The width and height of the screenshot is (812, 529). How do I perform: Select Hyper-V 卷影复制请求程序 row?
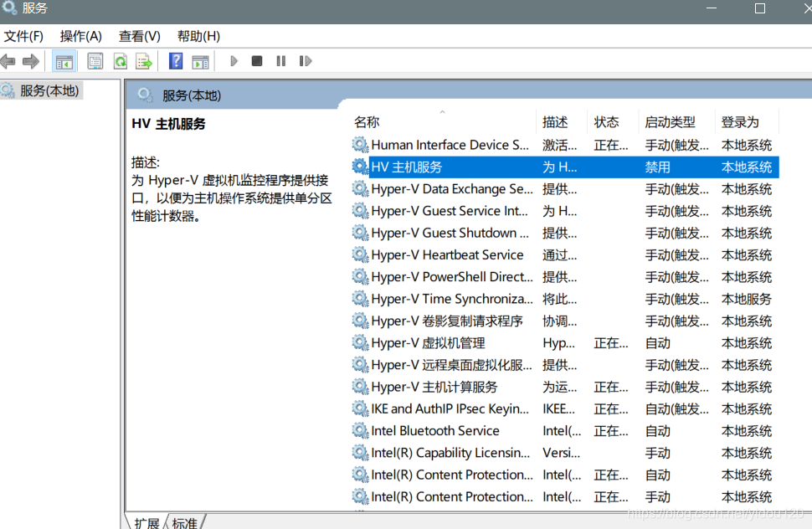565,321
